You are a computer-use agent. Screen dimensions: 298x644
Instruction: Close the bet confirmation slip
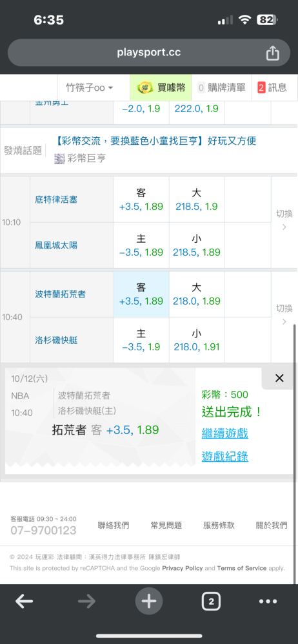click(279, 378)
